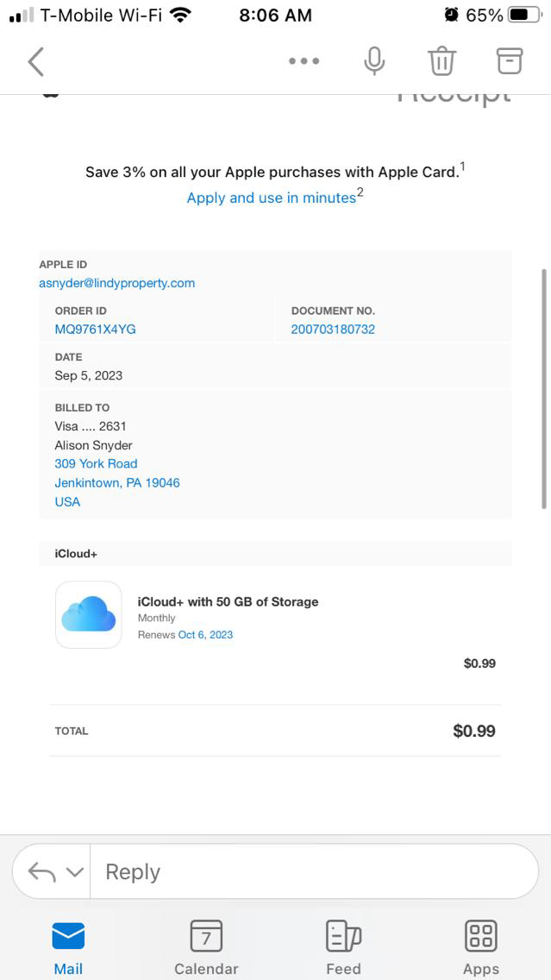Switch to the Mail tab

click(x=68, y=947)
